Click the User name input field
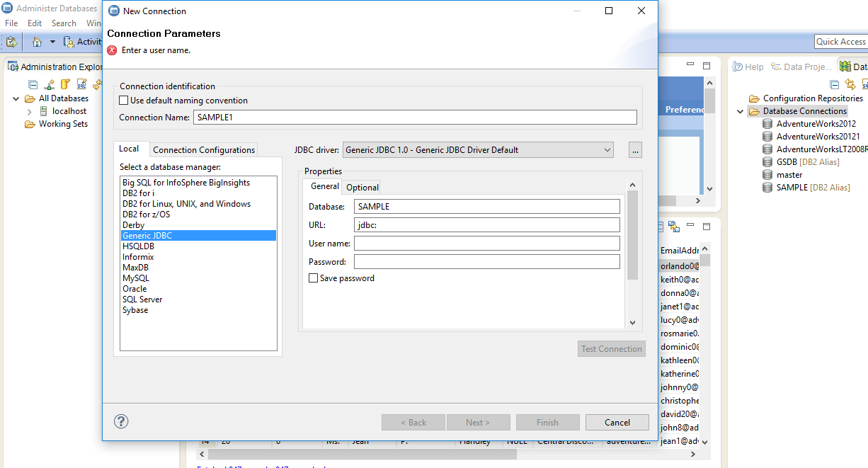 point(487,244)
